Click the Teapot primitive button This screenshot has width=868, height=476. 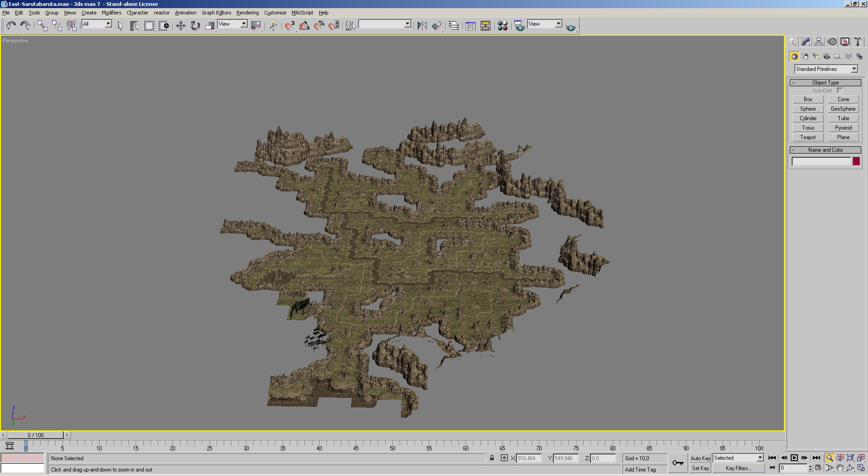808,137
